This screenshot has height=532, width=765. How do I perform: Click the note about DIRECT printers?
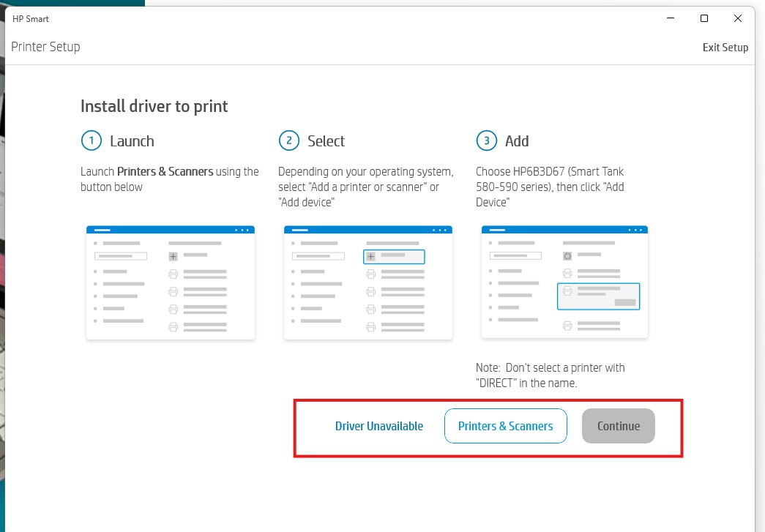[x=550, y=375]
